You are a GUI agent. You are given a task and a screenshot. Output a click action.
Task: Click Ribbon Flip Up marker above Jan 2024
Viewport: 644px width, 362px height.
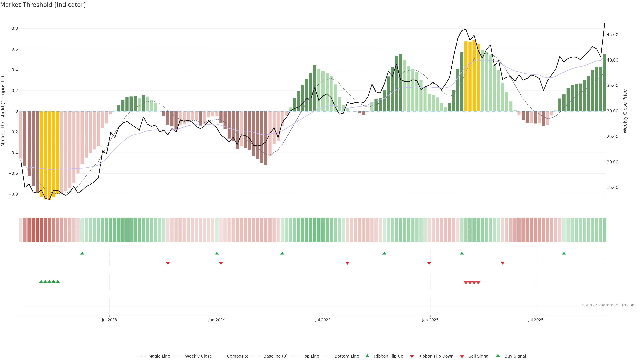217,253
